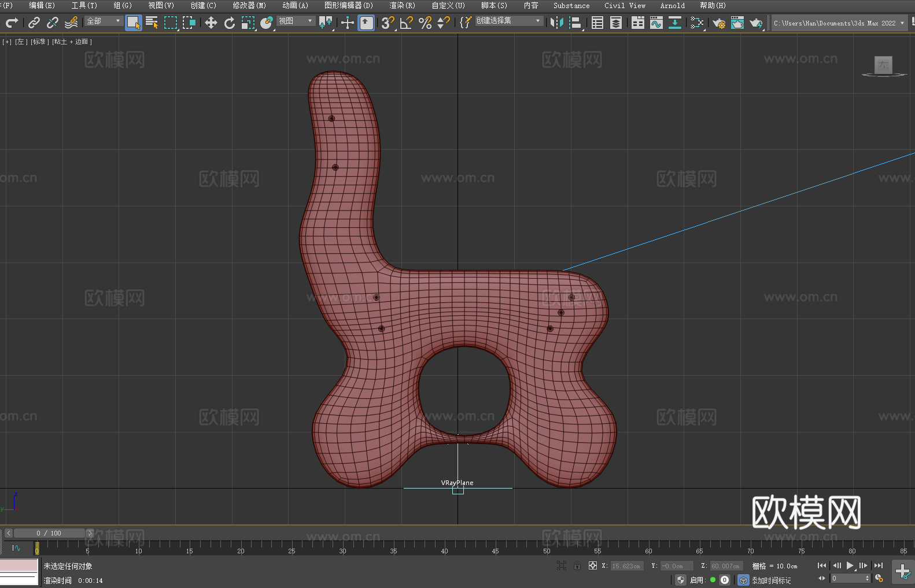The width and height of the screenshot is (915, 588).
Task: Go to the previous frame
Action: tap(836, 565)
